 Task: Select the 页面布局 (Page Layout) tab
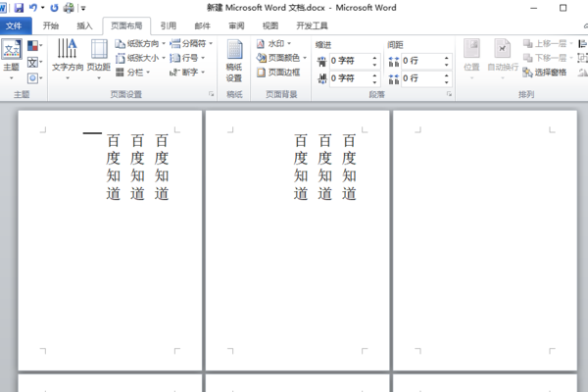tap(126, 25)
